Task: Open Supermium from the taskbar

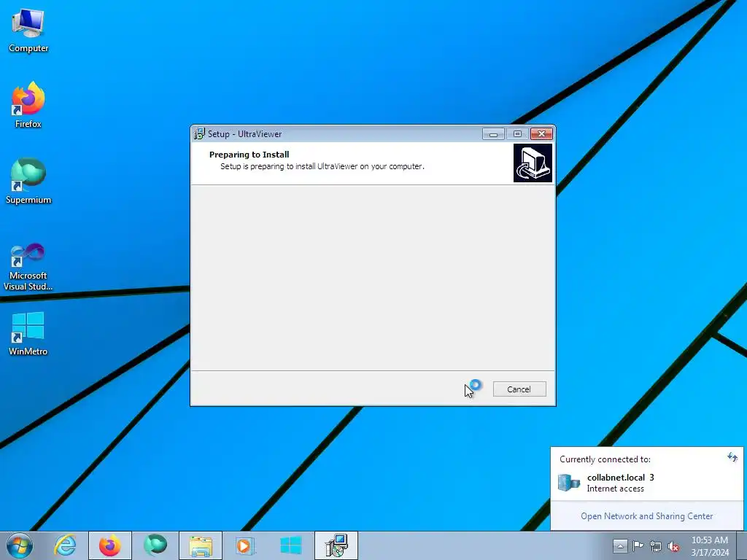Action: [x=155, y=545]
